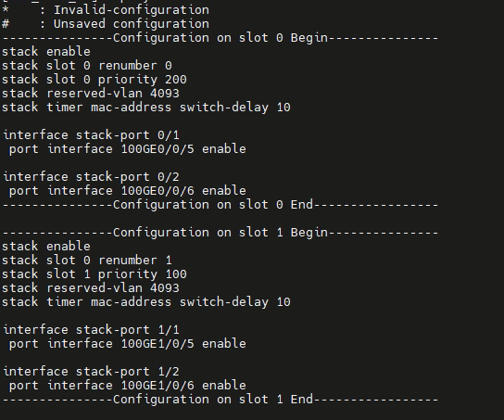Image resolution: width=504 pixels, height=420 pixels.
Task: Click 'port interface 100GE0/0/5 enable' line
Action: click(128, 149)
